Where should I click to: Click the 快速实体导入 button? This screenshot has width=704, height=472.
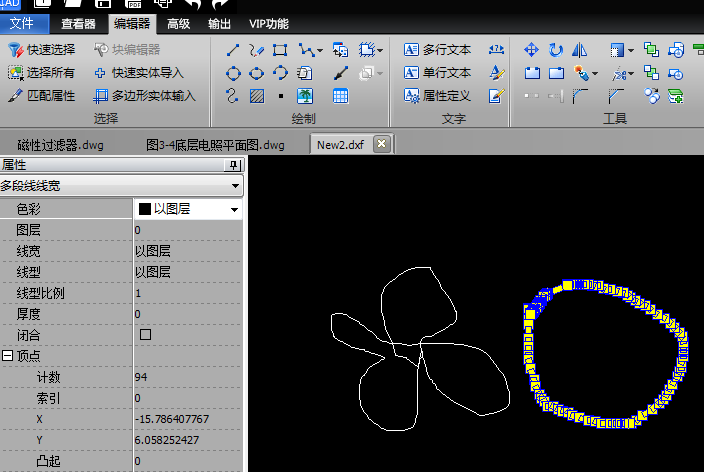pos(139,73)
